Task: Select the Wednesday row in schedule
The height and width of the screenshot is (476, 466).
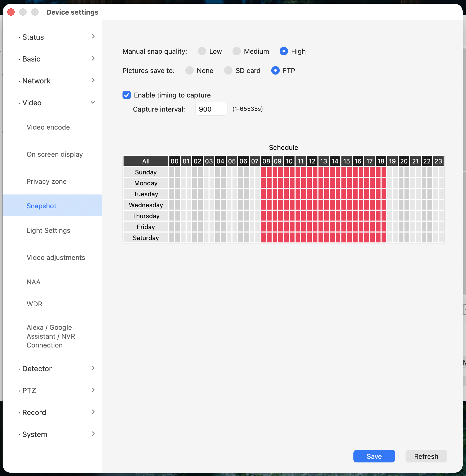Action: [146, 205]
